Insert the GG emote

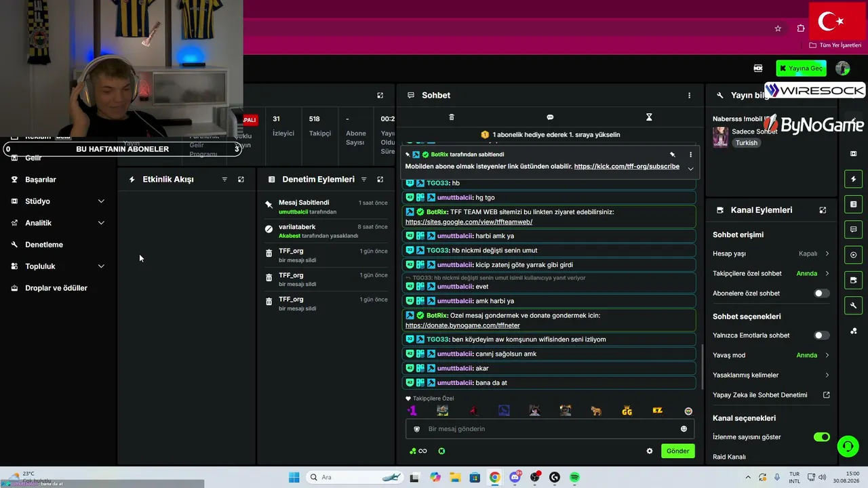point(627,411)
